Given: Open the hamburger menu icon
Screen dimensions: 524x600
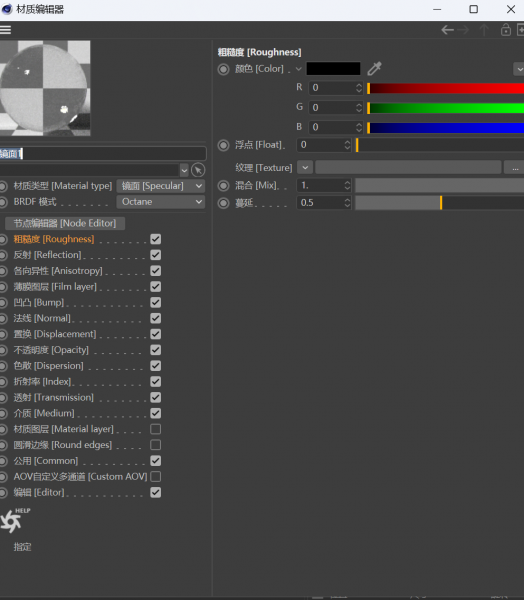Looking at the screenshot, I should (5, 29).
